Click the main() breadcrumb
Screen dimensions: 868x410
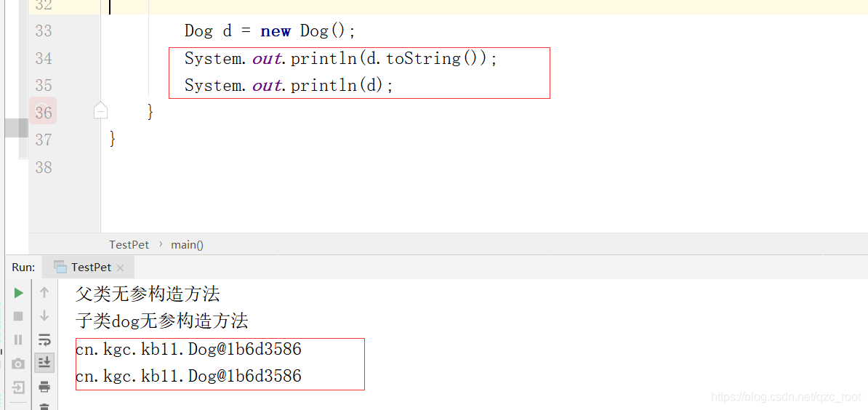tap(187, 244)
